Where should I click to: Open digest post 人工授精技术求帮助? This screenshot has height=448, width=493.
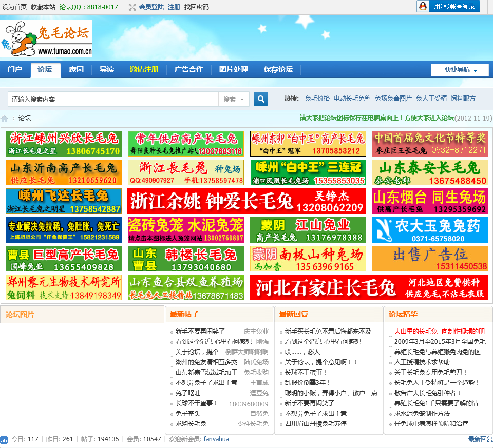422,362
